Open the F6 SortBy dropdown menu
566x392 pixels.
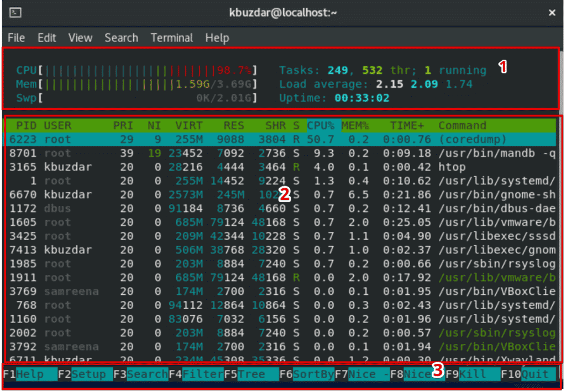tap(307, 374)
